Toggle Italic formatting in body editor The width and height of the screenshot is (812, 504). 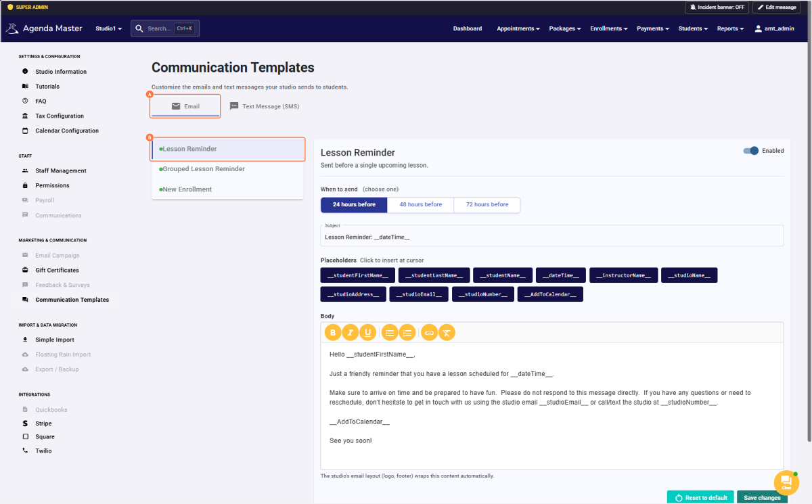(x=351, y=332)
